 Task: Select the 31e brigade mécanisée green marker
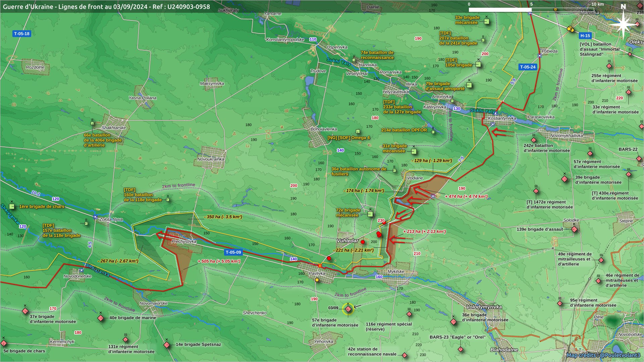414,151
